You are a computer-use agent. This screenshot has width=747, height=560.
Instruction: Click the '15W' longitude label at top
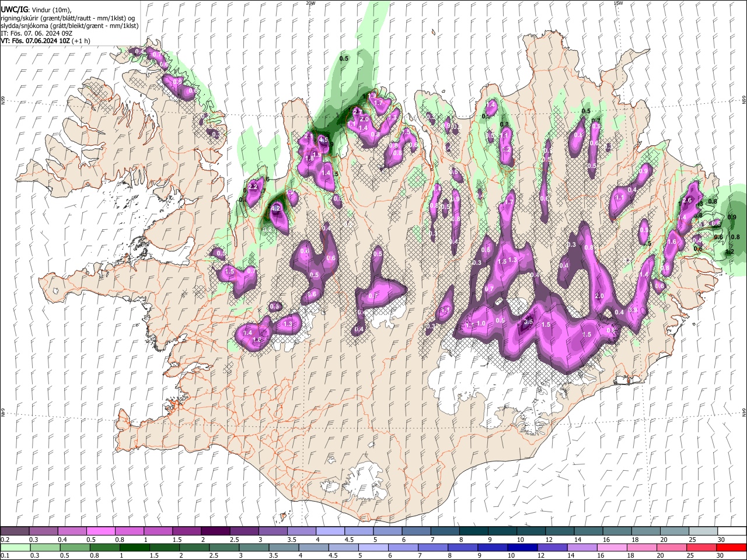pyautogui.click(x=618, y=3)
